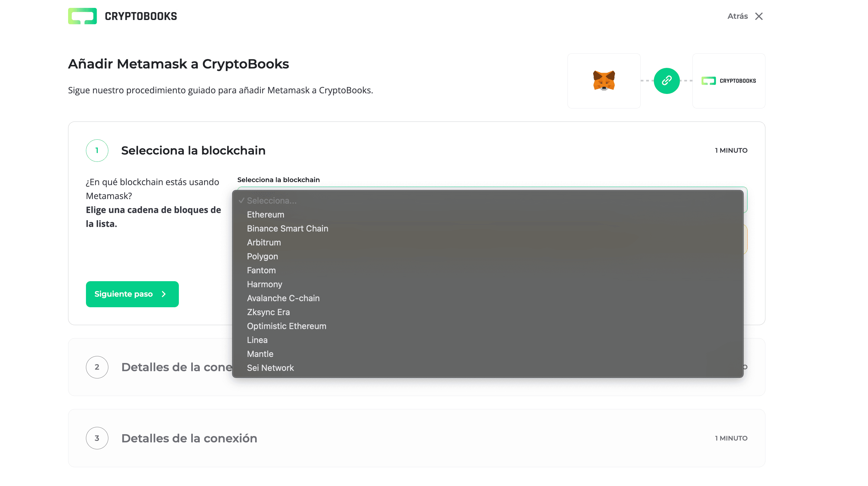Pick the default Selecciona... option
Image resolution: width=868 pixels, height=486 pixels.
pos(271,201)
